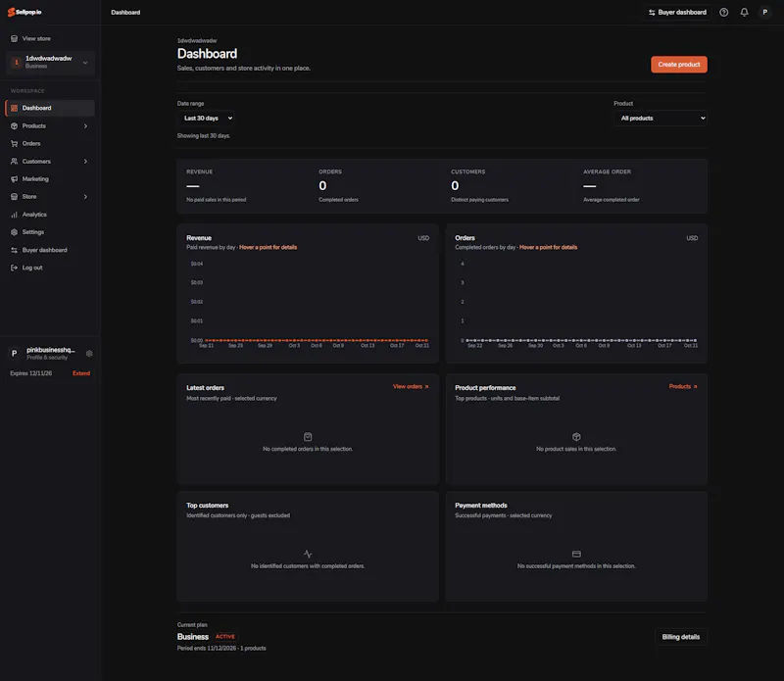This screenshot has height=681, width=784.
Task: Click the 'Average completed order' text
Action: pyautogui.click(x=611, y=200)
